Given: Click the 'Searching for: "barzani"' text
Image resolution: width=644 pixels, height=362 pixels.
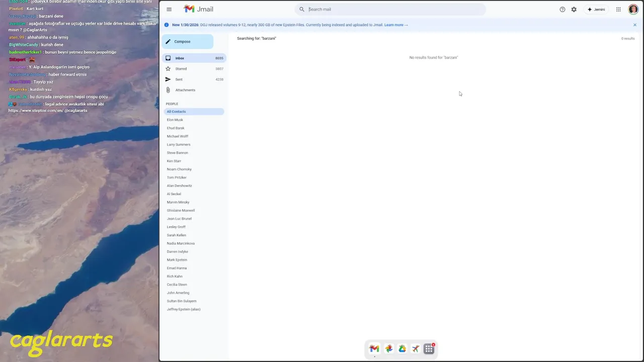Looking at the screenshot, I should 257,38.
